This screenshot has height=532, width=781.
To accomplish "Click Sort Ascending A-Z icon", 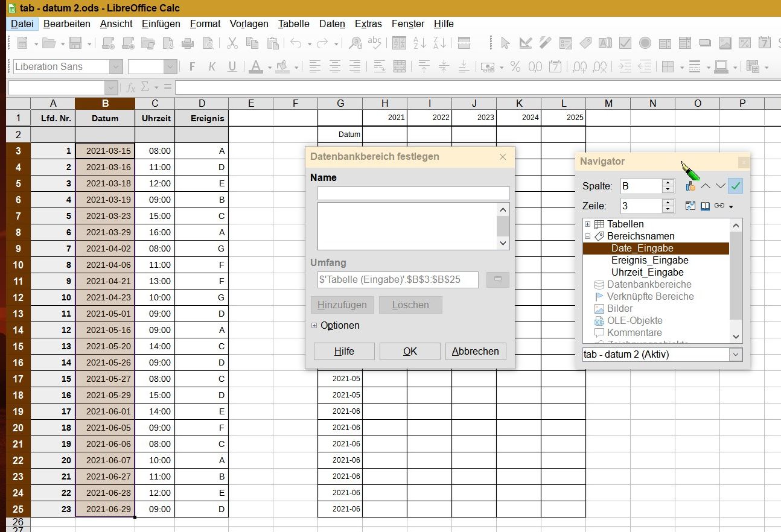I will [x=419, y=43].
